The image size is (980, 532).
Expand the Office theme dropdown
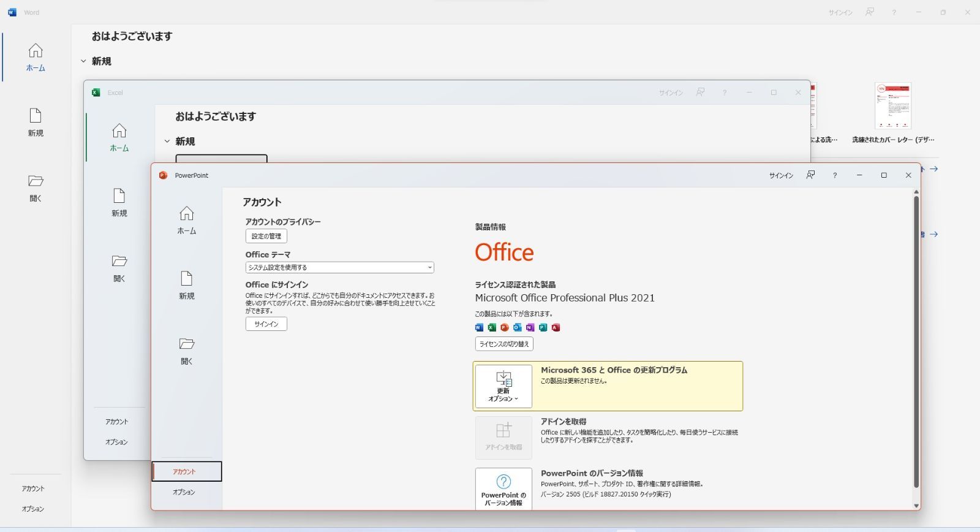click(340, 267)
